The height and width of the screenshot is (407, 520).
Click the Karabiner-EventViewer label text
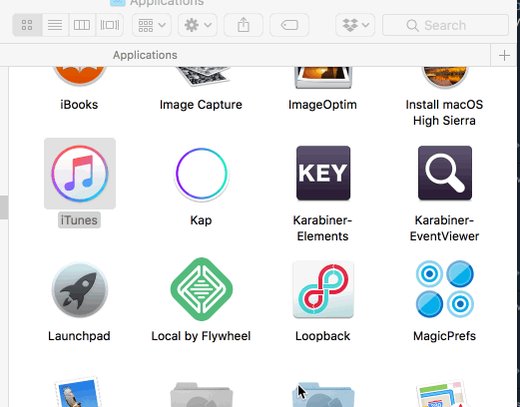tap(444, 228)
